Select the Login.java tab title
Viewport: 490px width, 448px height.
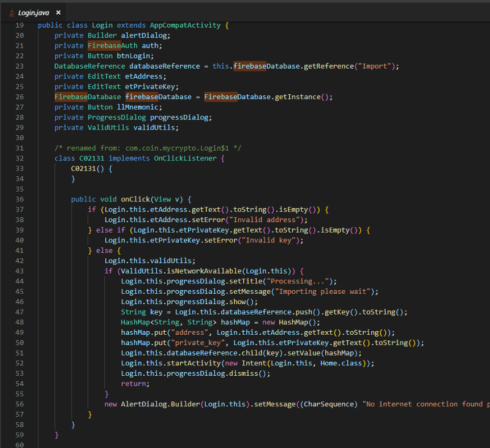point(34,13)
